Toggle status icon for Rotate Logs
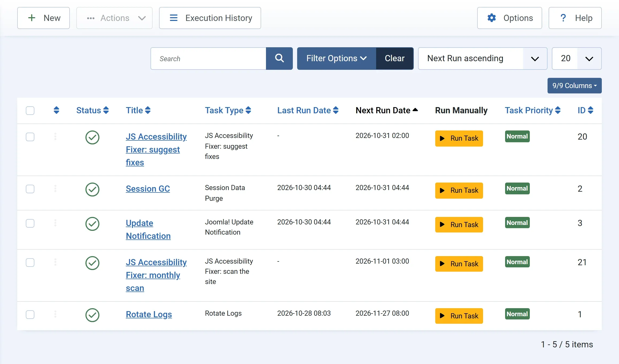The image size is (619, 364). point(92,315)
